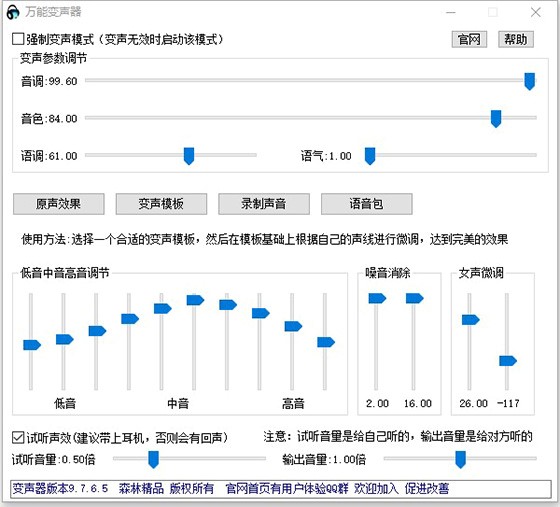Close the 万能变声器 window
560x507 pixels.
tap(535, 12)
